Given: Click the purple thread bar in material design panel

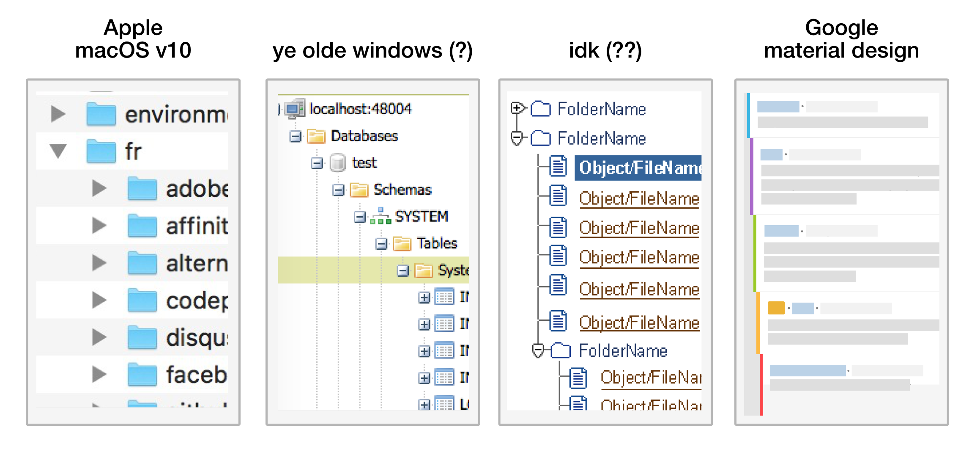Looking at the screenshot, I should click(x=752, y=176).
